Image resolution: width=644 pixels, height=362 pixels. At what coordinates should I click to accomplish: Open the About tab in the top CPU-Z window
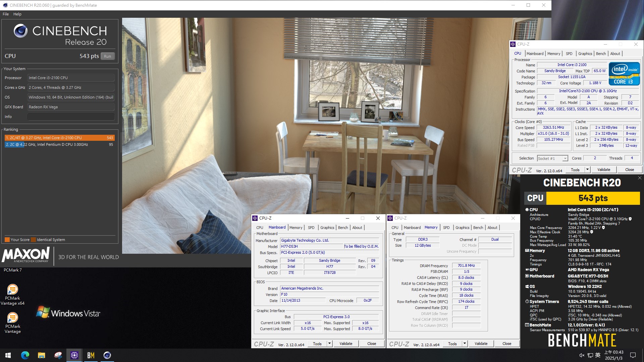(615, 54)
